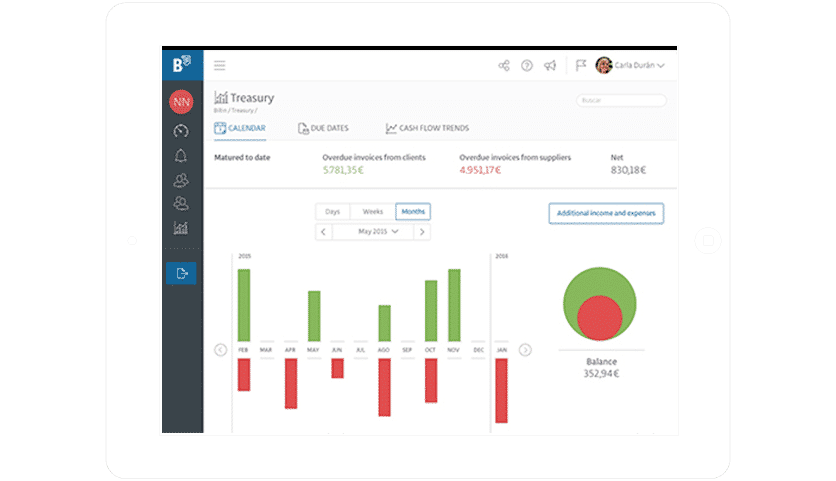Open the Cash Flow Trends tab

[x=428, y=128]
